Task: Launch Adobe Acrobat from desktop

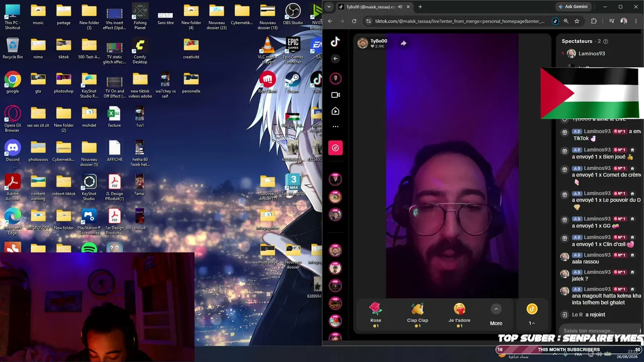Action: click(13, 188)
